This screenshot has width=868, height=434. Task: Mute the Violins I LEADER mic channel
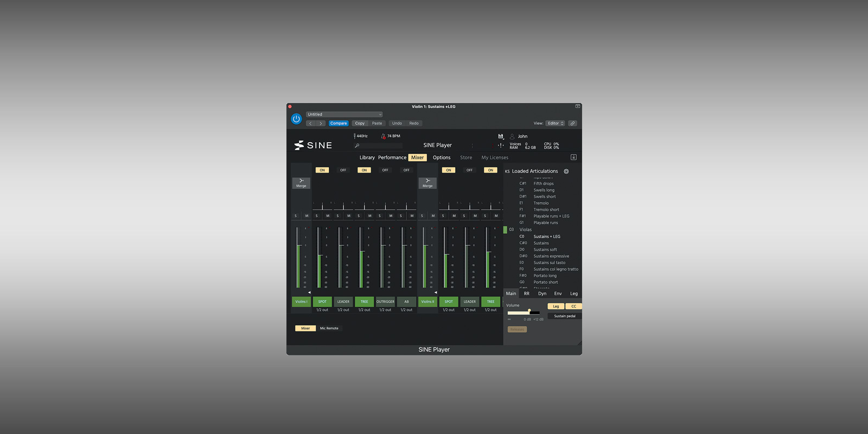(349, 216)
